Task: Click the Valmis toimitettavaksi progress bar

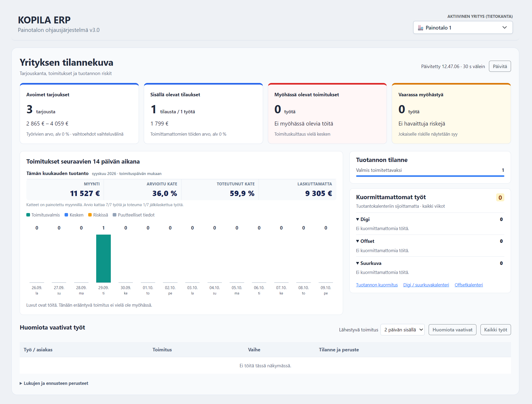Action: click(x=430, y=176)
